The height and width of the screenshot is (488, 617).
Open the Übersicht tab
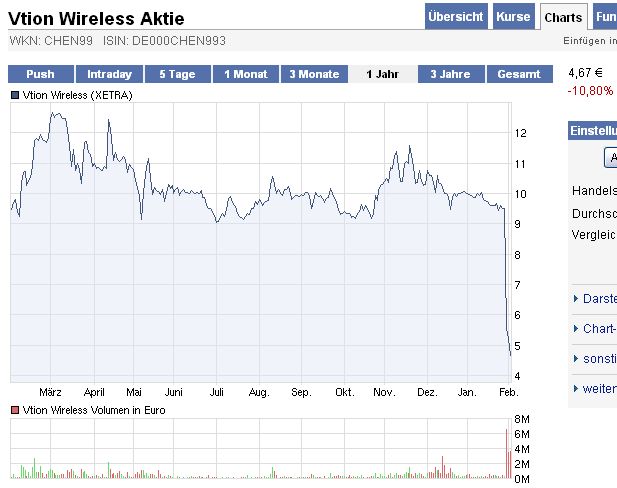[x=456, y=17]
